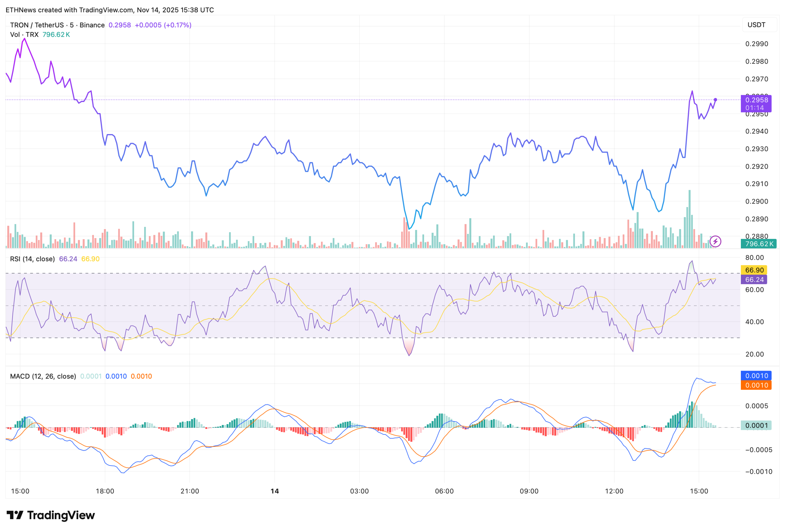
Task: Click the +0.0005 (+0.17%) price change text
Action: point(163,25)
